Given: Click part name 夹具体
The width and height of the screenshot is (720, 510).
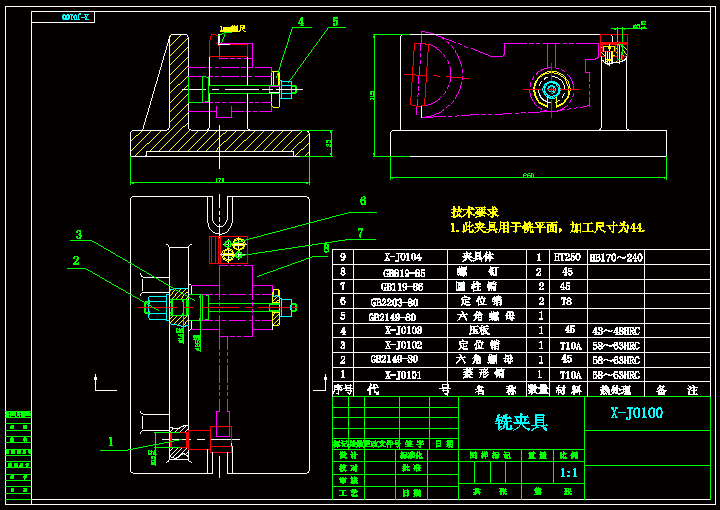Looking at the screenshot, I should [x=478, y=257].
